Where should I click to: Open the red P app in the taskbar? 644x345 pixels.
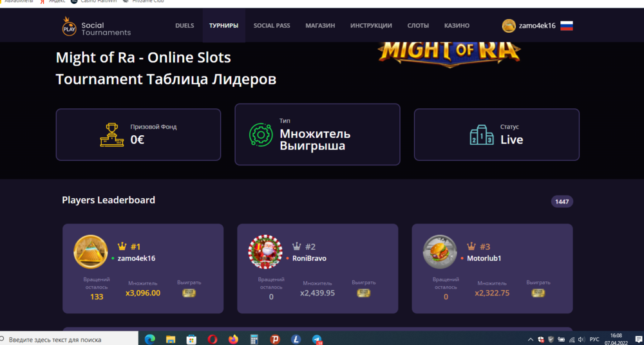pyautogui.click(x=275, y=339)
